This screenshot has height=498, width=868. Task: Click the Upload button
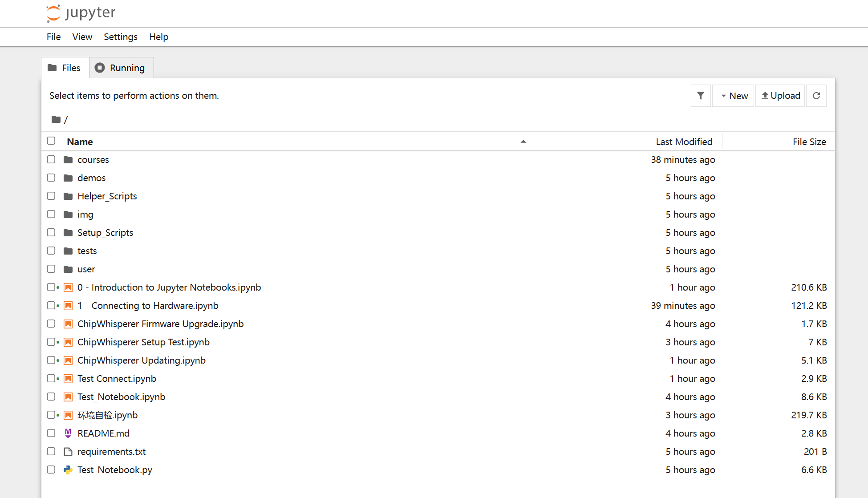780,96
